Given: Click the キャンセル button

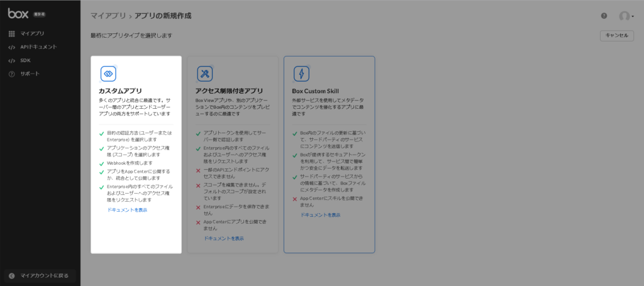Looking at the screenshot, I should click(616, 36).
